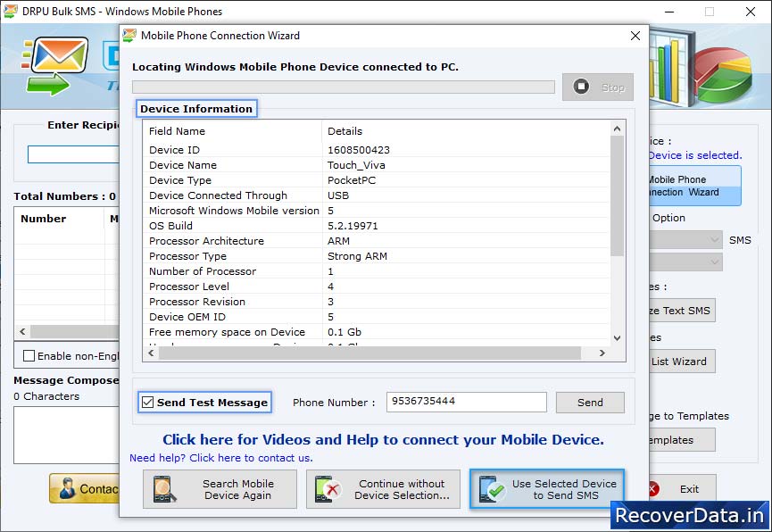Screen dimensions: 772x532
Task: Select Device Connected Through USB value
Action: (x=338, y=195)
